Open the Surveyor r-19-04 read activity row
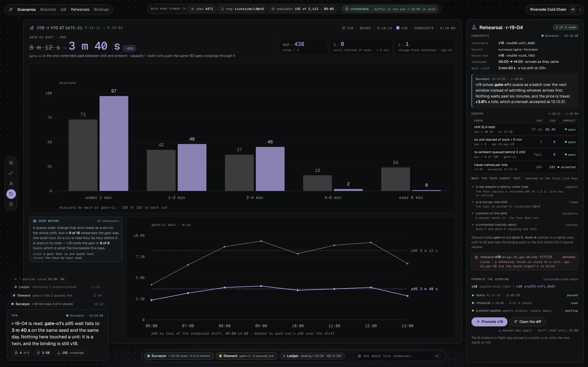Image resolution: width=588 pixels, height=367 pixels. (57, 304)
